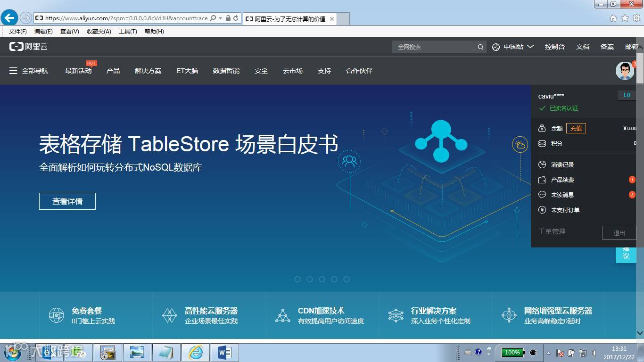Click the padlock security icon in address bar

pyautogui.click(x=228, y=18)
